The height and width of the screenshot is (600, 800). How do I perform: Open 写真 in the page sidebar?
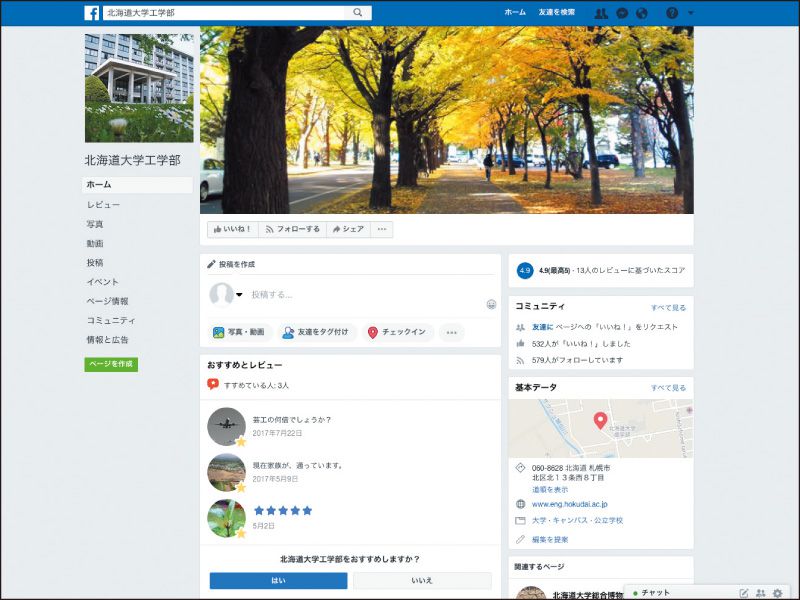click(95, 224)
